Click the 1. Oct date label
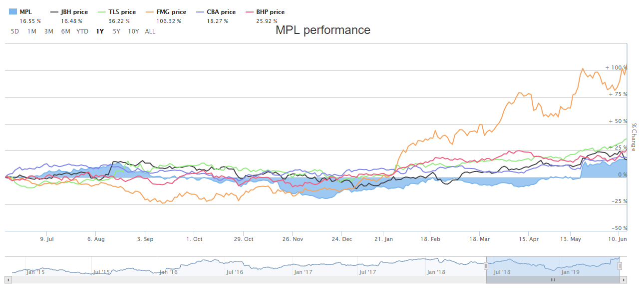644x295 pixels. (x=194, y=239)
